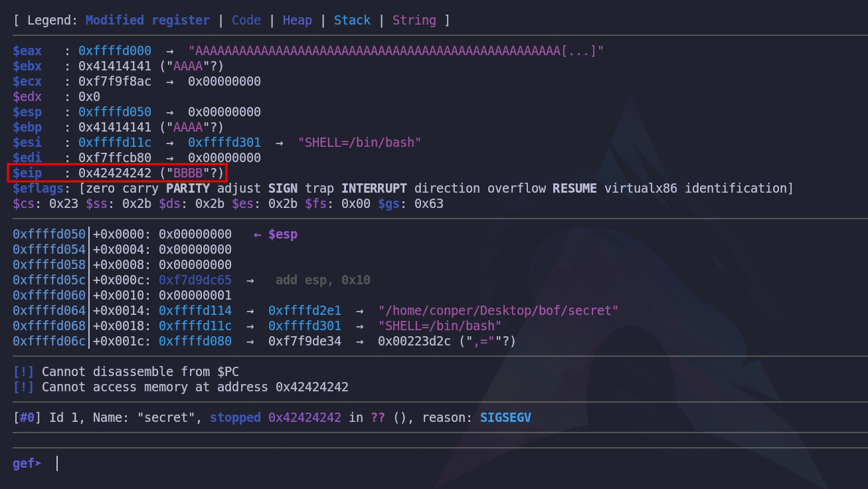This screenshot has width=868, height=489.
Task: Click stack address 0xffffd06c in left column
Action: point(49,342)
